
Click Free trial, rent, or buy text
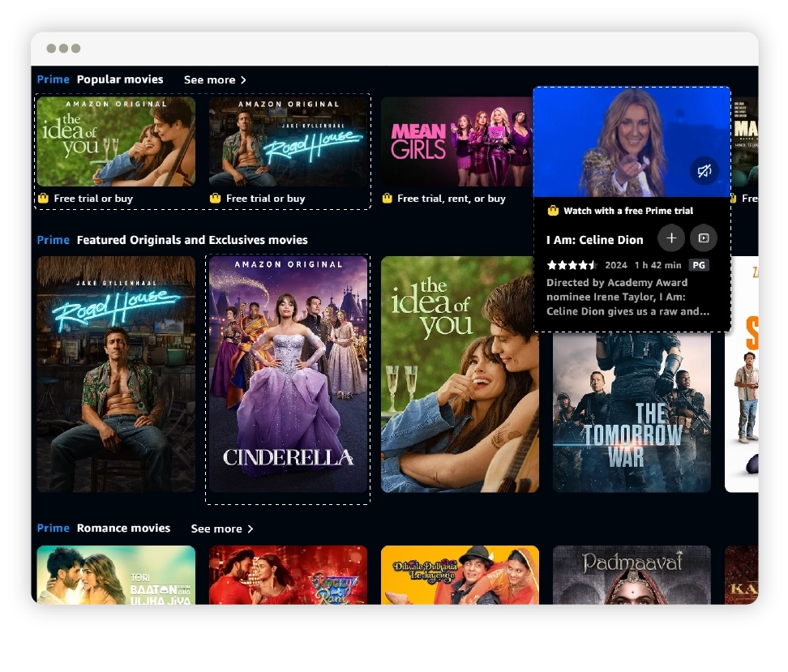(452, 199)
